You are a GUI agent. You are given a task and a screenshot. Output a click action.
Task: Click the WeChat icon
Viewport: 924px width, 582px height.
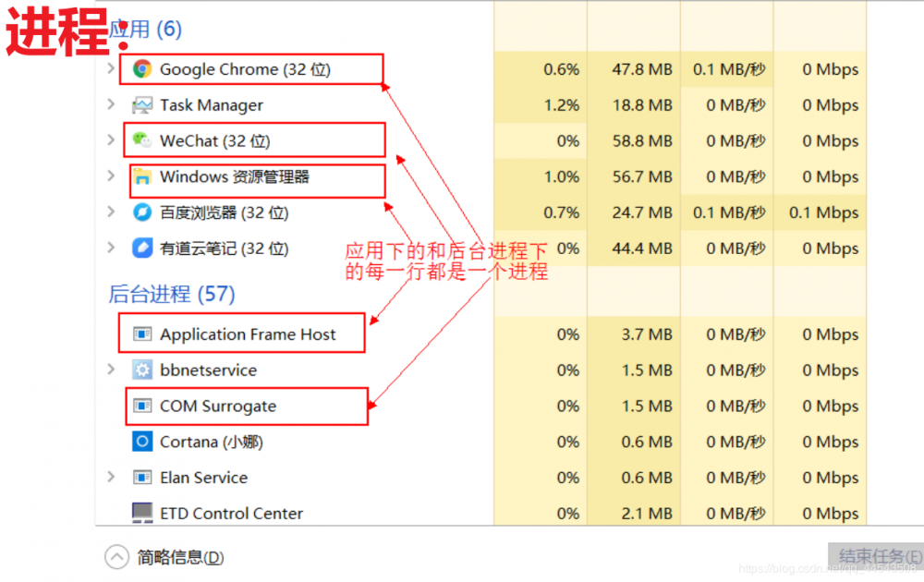click(140, 140)
